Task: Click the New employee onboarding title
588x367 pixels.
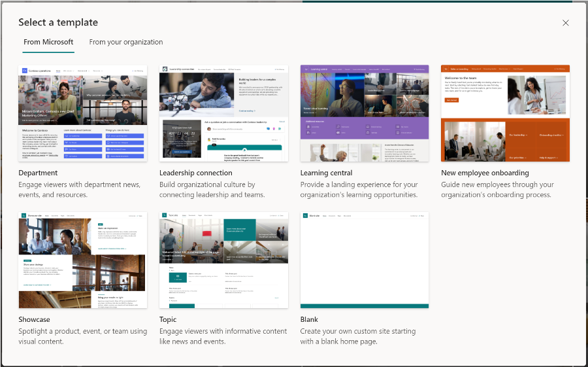Action: 485,173
